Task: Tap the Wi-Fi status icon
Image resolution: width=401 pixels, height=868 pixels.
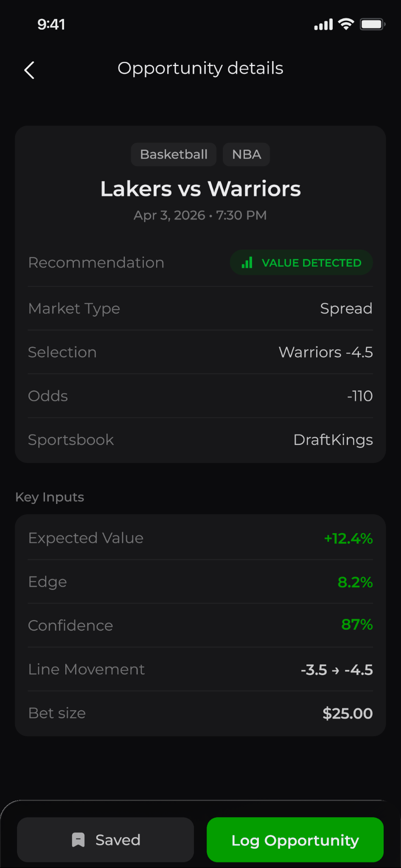Action: tap(346, 24)
